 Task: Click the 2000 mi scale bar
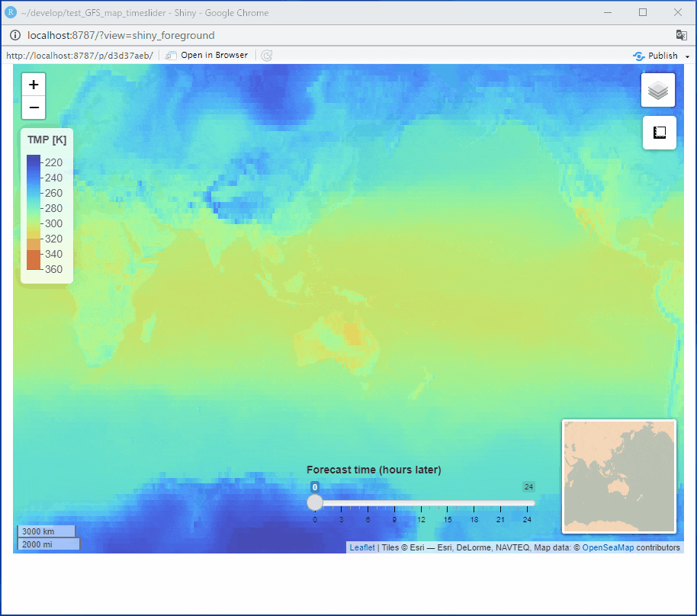coord(49,544)
